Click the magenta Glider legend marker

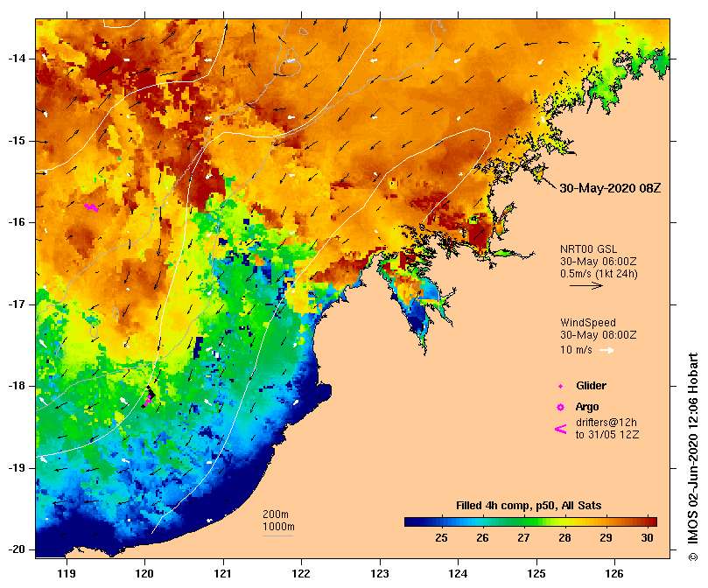(x=560, y=386)
